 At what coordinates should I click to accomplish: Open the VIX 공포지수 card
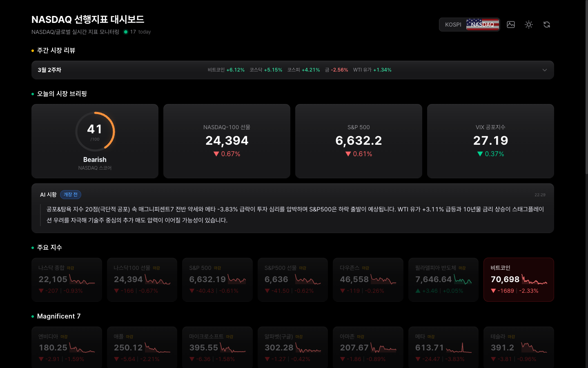click(490, 141)
